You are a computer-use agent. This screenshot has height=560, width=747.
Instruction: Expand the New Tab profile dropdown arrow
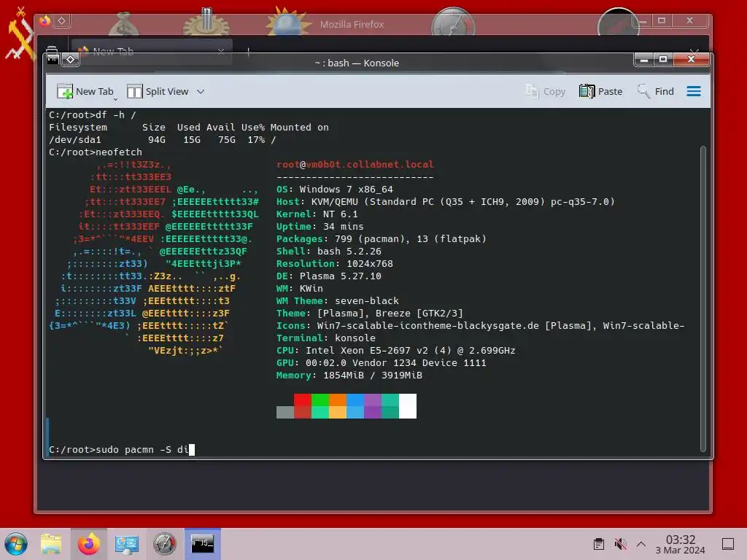115,99
